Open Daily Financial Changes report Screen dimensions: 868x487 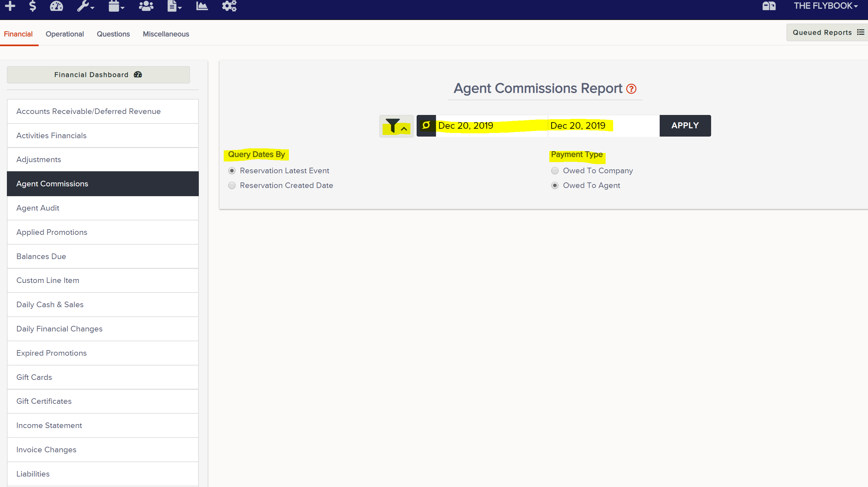coord(103,329)
